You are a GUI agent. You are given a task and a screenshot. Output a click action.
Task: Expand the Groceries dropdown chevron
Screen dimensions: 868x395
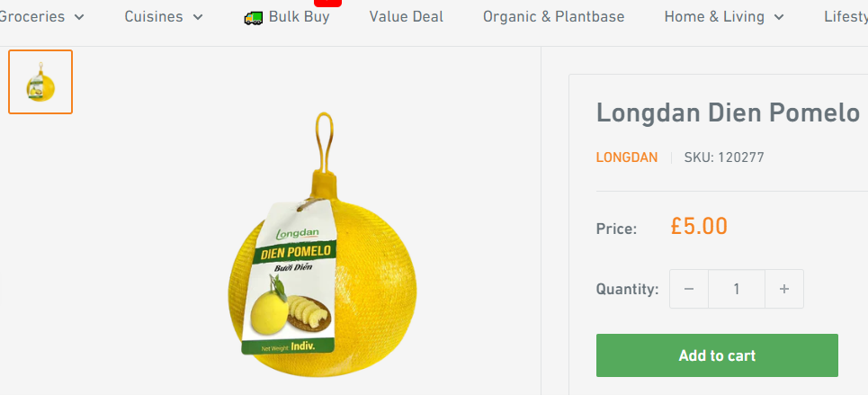pos(80,17)
